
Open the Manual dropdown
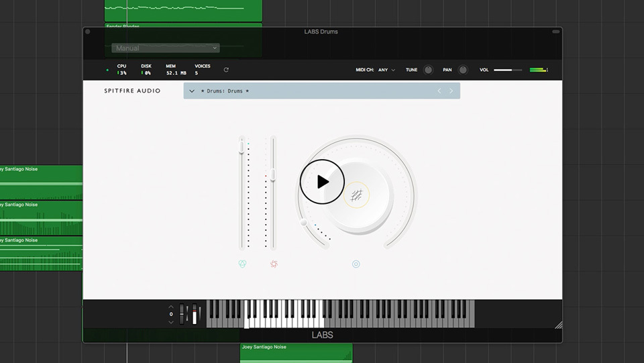(x=166, y=48)
